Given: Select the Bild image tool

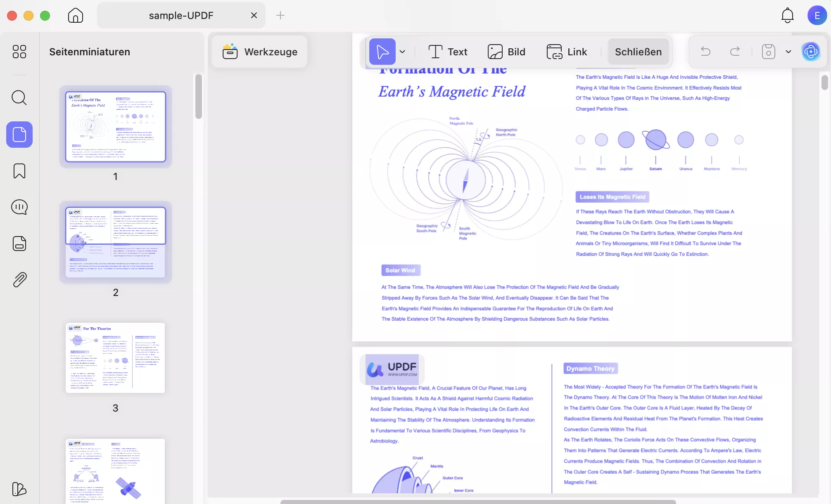Looking at the screenshot, I should point(506,52).
